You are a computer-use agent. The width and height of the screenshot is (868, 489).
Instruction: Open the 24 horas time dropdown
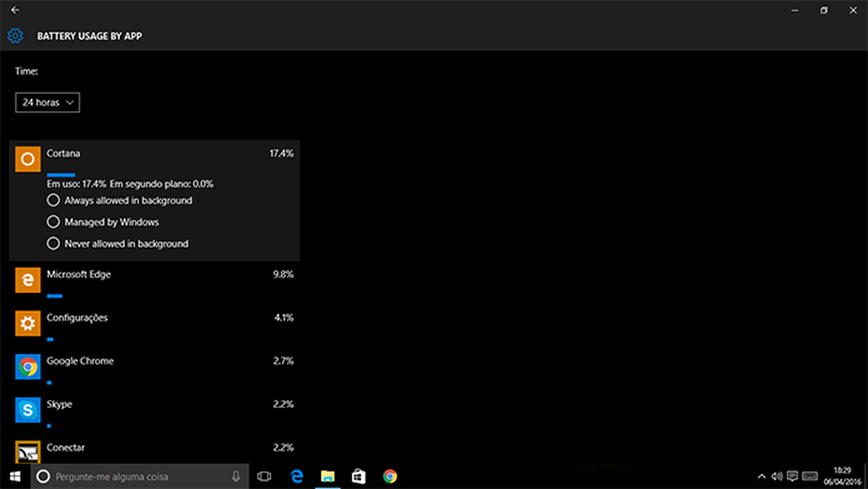(48, 102)
